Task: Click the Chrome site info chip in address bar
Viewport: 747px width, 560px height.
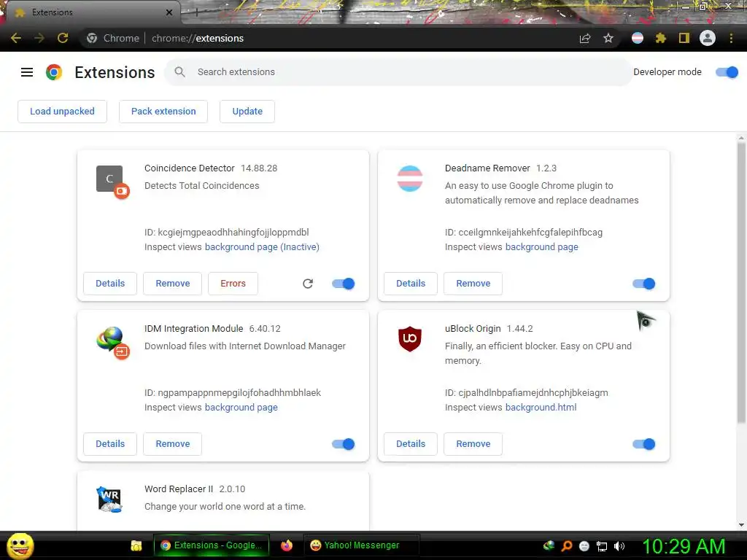Action: 113,38
